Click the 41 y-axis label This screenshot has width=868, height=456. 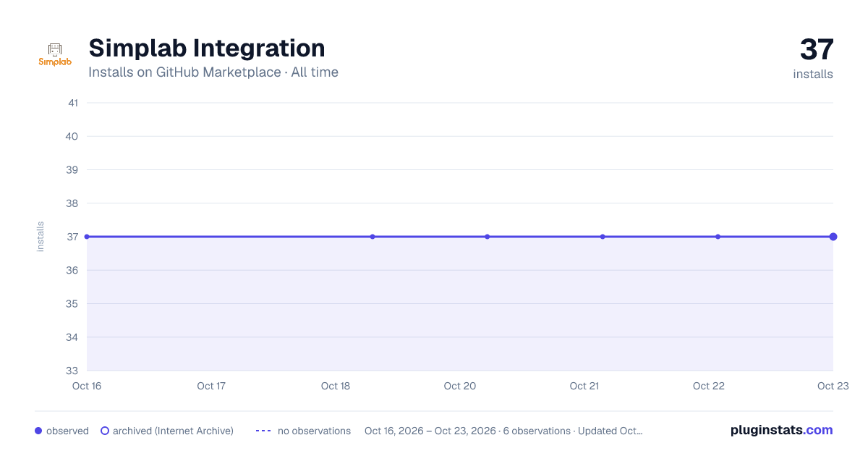(73, 103)
